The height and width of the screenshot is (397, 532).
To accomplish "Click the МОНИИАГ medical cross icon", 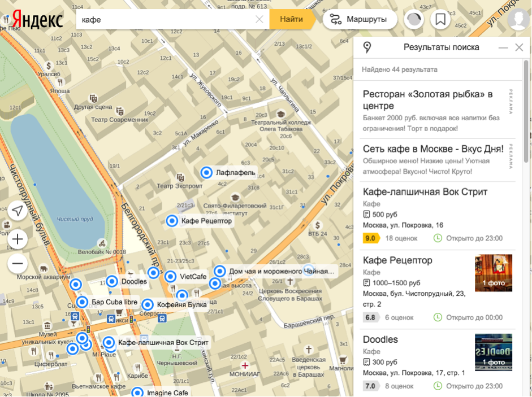I will [245, 365].
